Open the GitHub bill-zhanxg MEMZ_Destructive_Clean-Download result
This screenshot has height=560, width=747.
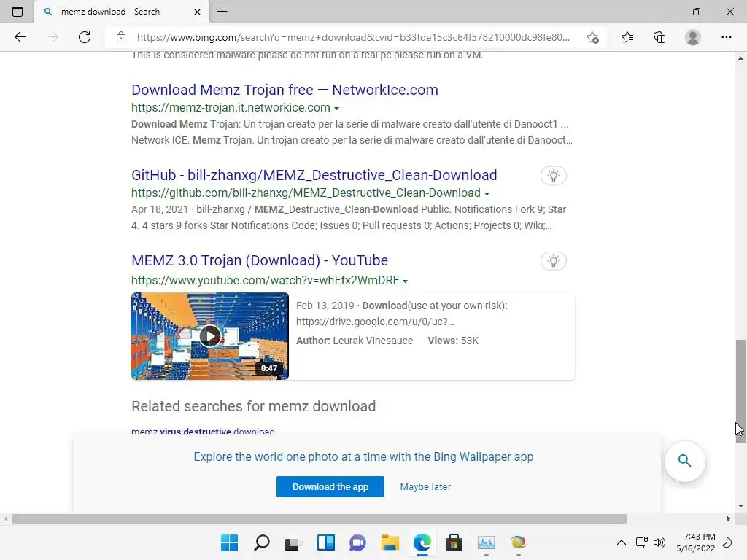(x=314, y=175)
